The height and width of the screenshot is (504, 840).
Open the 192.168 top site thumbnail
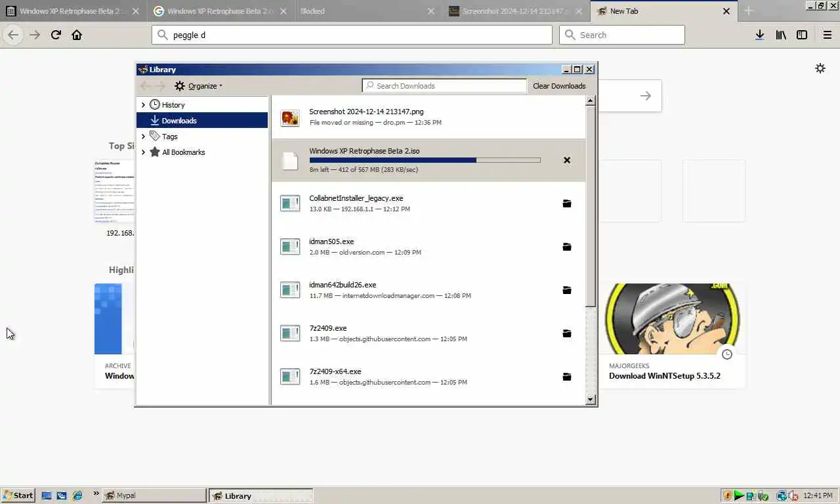[x=114, y=190]
